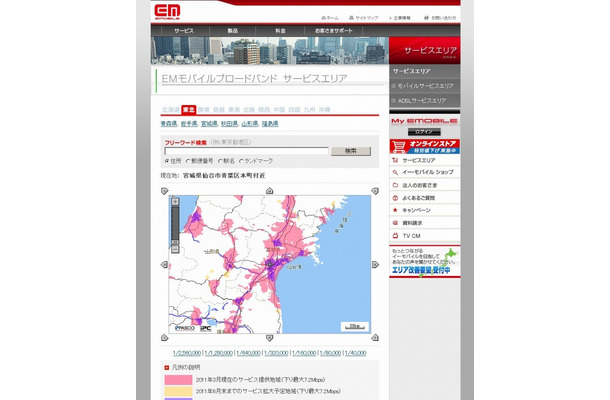The image size is (610, 400).
Task: Select the 中国 region tab
Action: point(279,110)
